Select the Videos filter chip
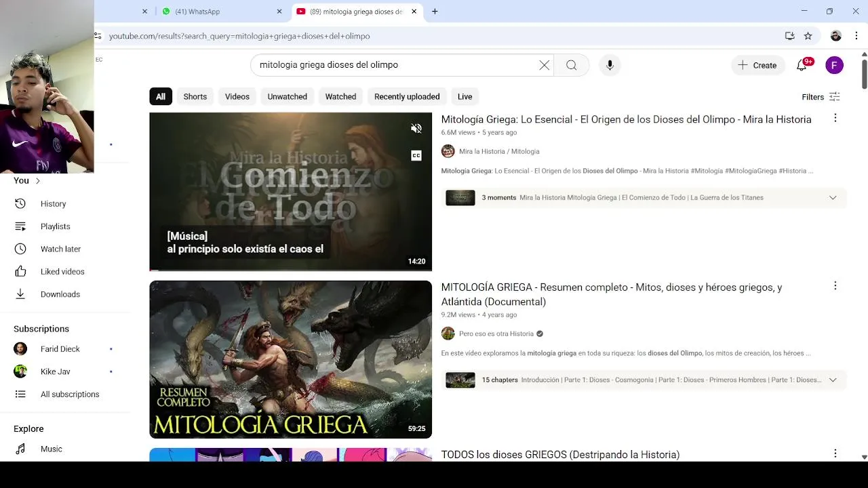The height and width of the screenshot is (488, 868). (x=237, y=96)
